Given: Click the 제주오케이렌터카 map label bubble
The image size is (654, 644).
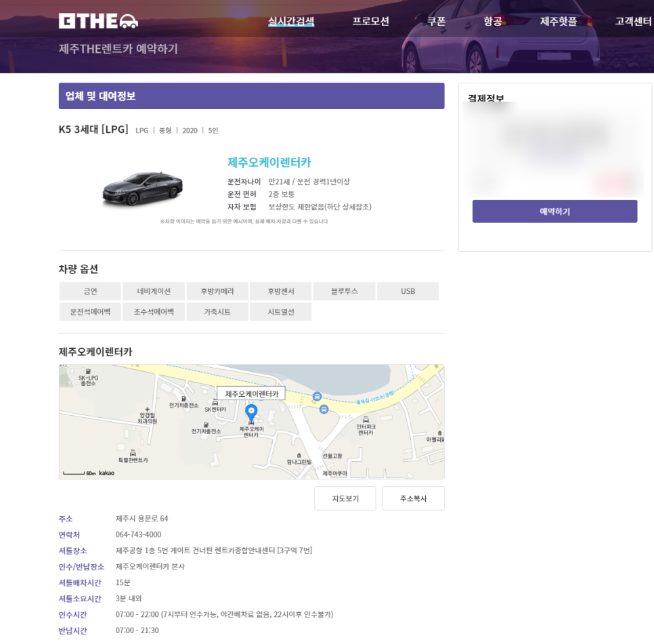Looking at the screenshot, I should [251, 393].
